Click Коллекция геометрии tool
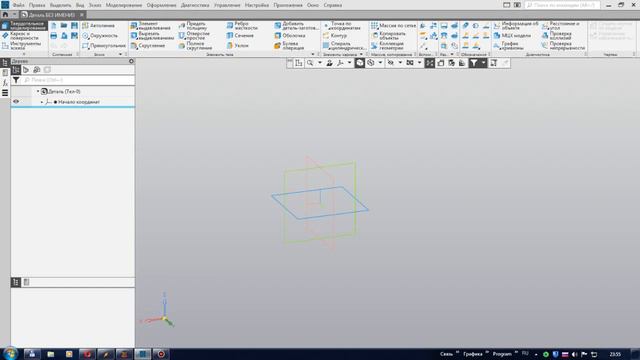This screenshot has height=360, width=640. (387, 46)
